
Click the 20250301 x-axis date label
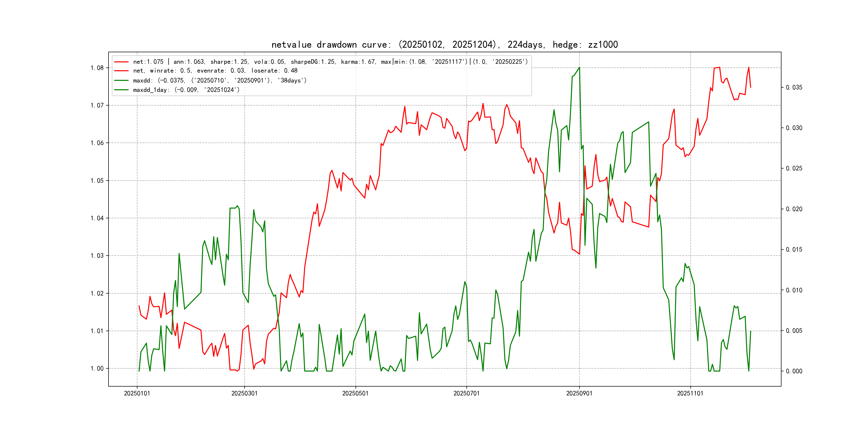[x=244, y=394]
